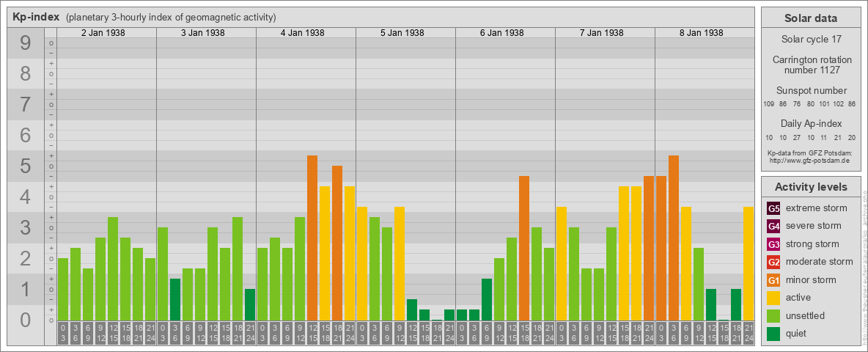Viewport: 868px width, 352px height.
Task: Click the Kp scale number 5
Action: coord(26,166)
